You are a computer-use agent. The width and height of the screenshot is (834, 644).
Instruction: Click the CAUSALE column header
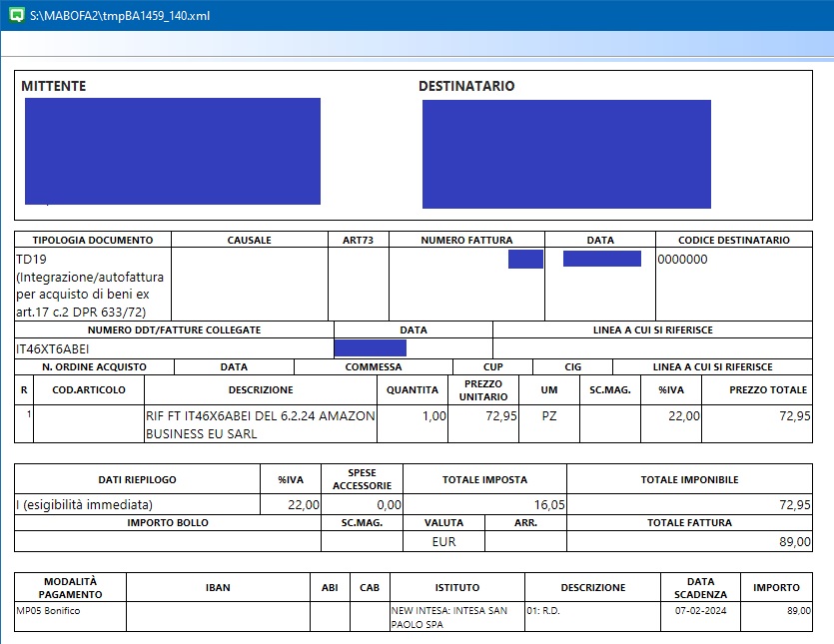249,240
